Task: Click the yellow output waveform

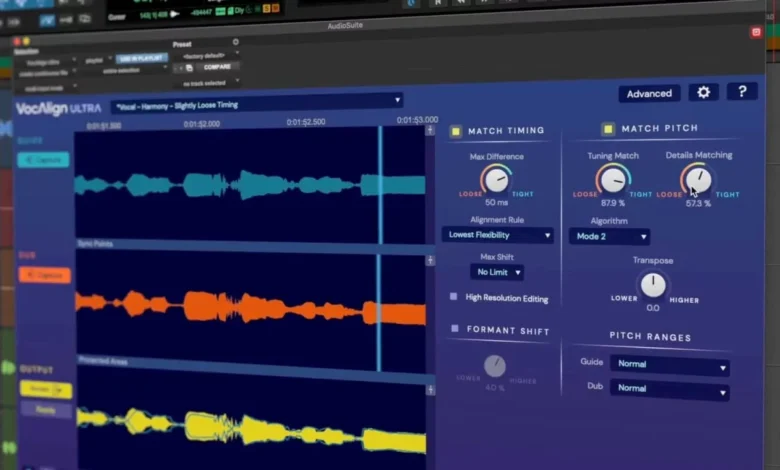Action: pyautogui.click(x=251, y=428)
